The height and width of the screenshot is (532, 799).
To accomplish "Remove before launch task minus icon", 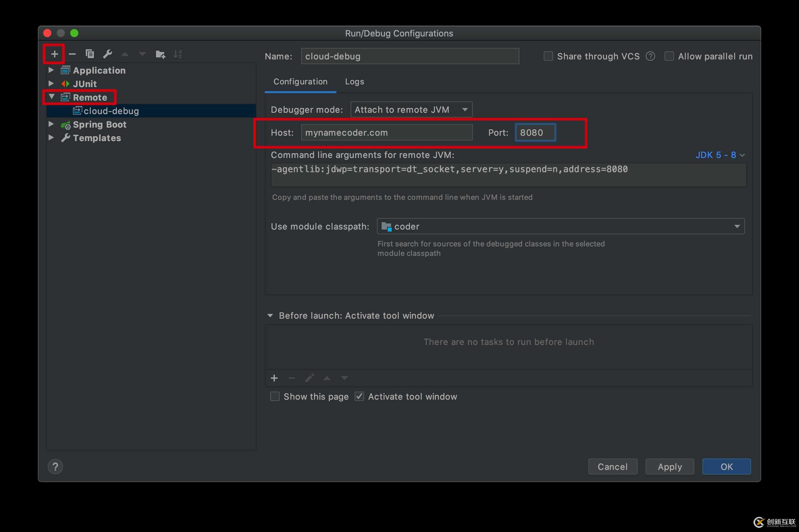I will (291, 378).
